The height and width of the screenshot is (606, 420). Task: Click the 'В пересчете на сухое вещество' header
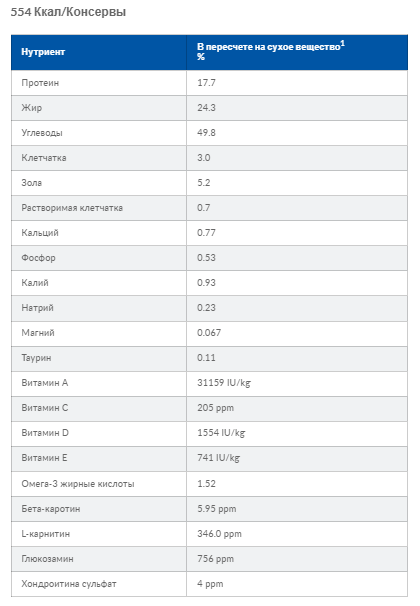(x=271, y=47)
